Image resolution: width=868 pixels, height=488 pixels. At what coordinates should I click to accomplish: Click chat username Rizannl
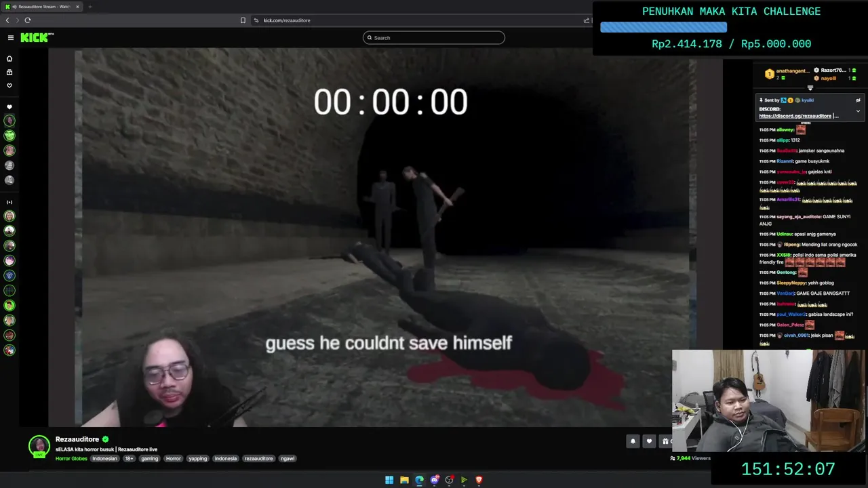point(785,161)
